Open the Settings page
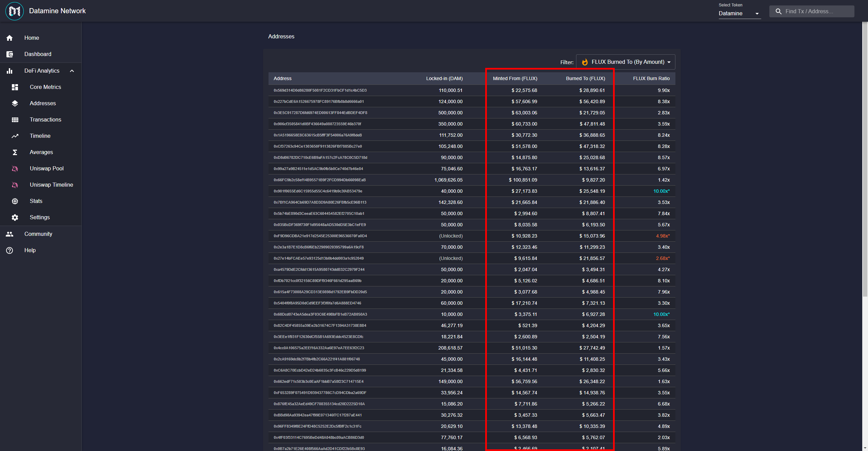868x451 pixels. 41,217
